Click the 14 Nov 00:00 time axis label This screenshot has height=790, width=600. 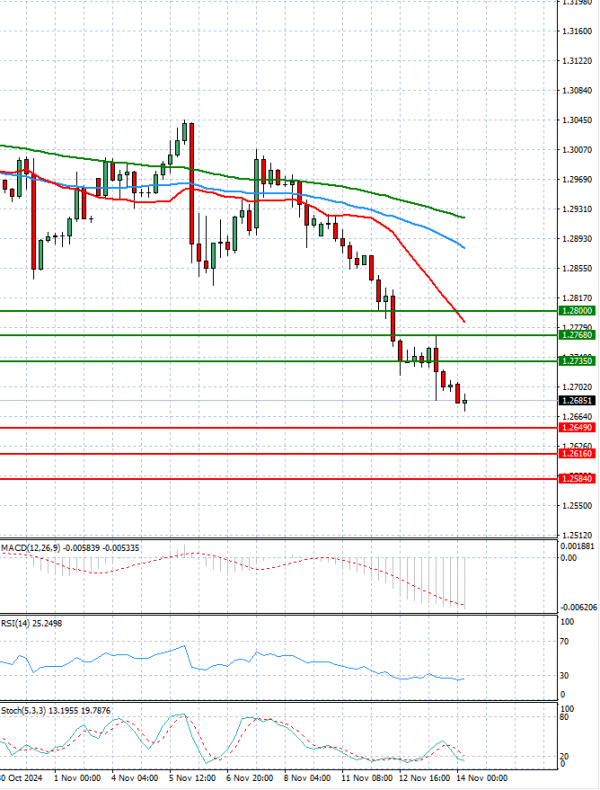point(482,778)
